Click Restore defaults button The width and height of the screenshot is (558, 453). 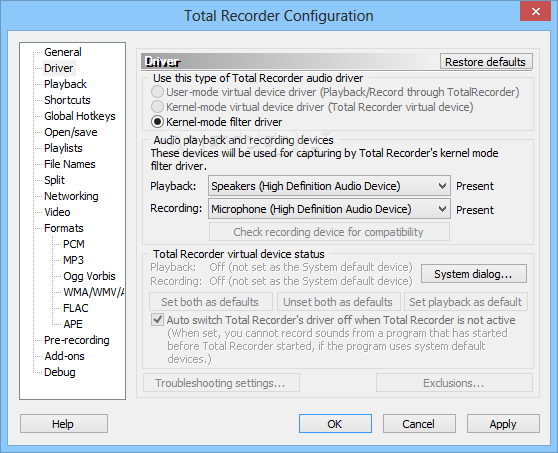pyautogui.click(x=486, y=62)
